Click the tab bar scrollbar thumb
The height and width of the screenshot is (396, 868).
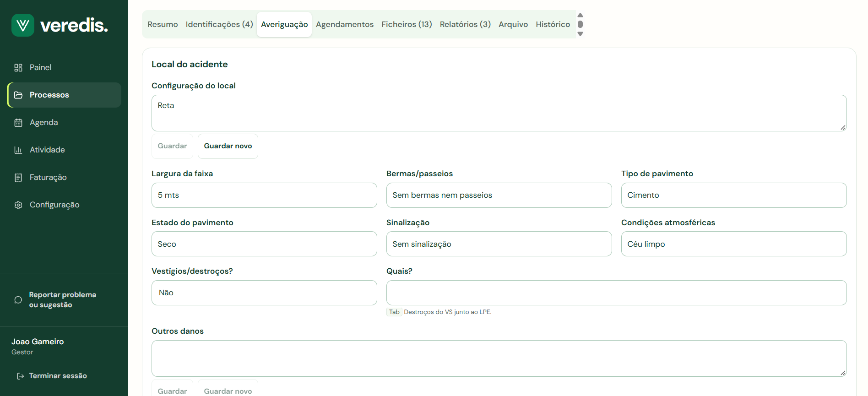(580, 24)
